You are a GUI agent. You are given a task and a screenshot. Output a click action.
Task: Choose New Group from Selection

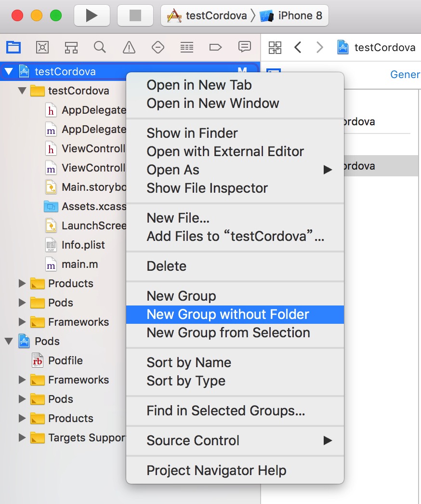pos(235,332)
